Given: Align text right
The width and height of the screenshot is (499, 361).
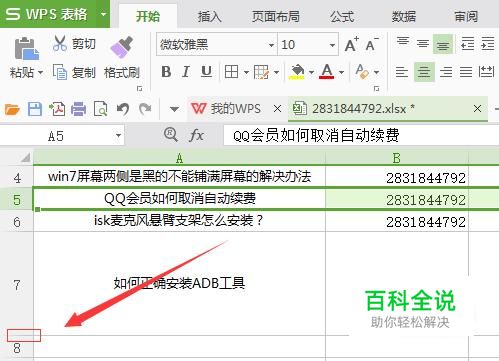Looking at the screenshot, I should pos(446,72).
